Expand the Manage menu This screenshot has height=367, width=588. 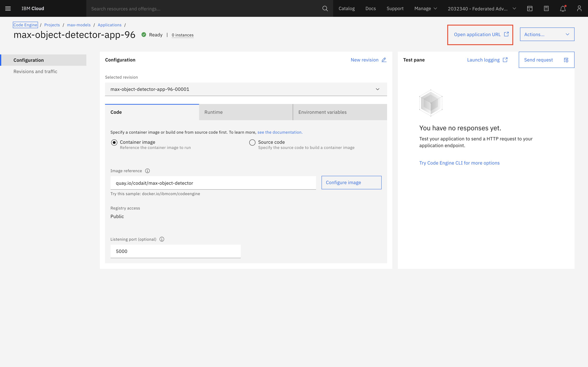(425, 9)
